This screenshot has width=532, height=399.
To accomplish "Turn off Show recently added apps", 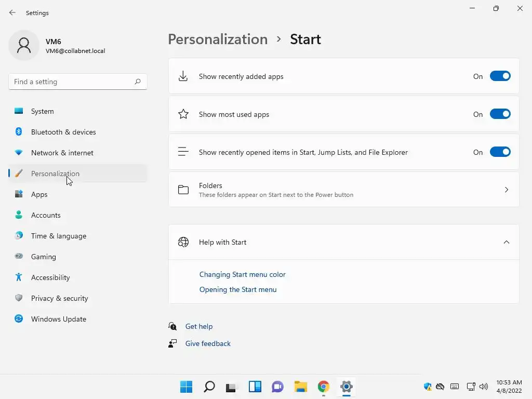I will (x=500, y=76).
